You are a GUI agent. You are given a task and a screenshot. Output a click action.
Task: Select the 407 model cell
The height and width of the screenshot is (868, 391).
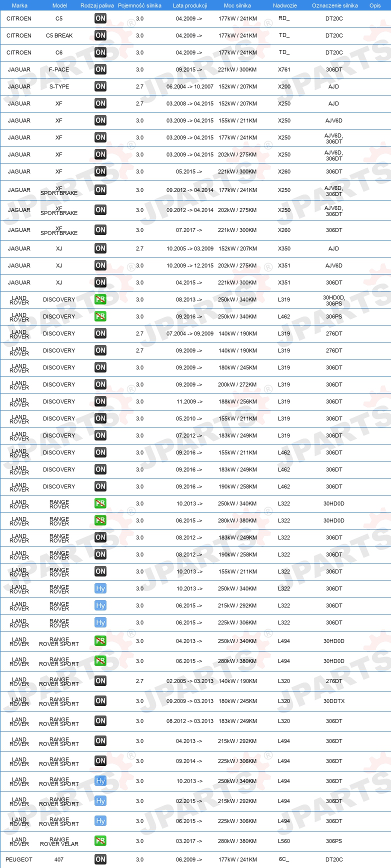(59, 859)
